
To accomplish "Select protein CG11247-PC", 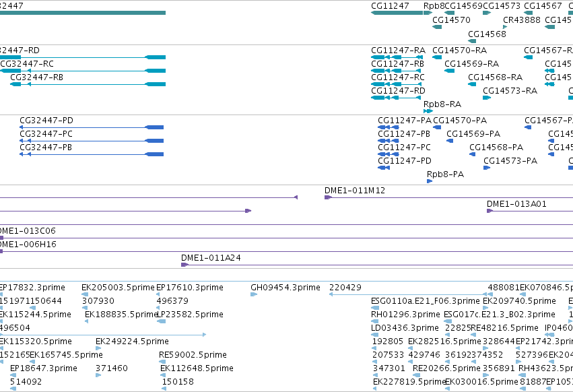I will 405,148.
